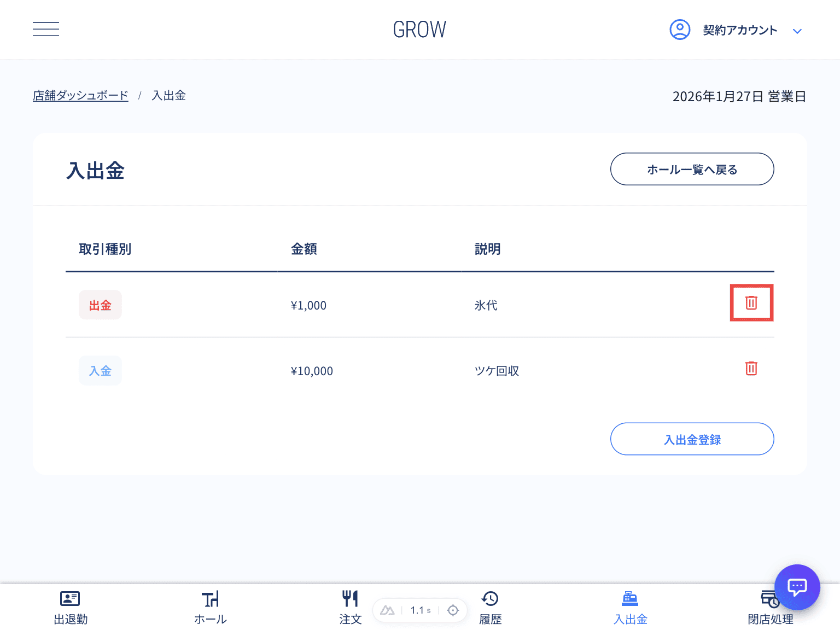This screenshot has width=840, height=630.
Task: Click ホール一覧へ戻る button
Action: 692,170
